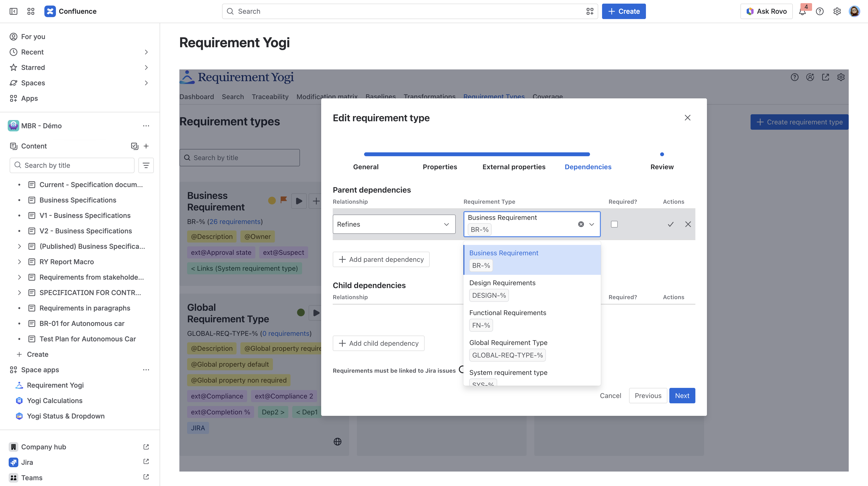The width and height of the screenshot is (868, 486).
Task: Click the Requirement types Search by title field
Action: [x=239, y=158]
